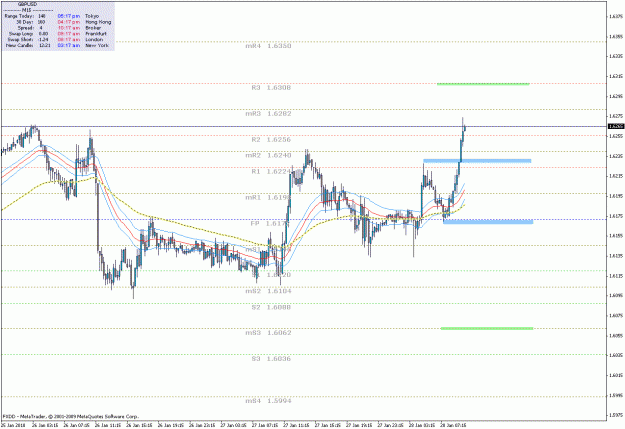This screenshot has height=429, width=625.
Task: Click the 1.6175 price axis label
Action: [x=616, y=216]
